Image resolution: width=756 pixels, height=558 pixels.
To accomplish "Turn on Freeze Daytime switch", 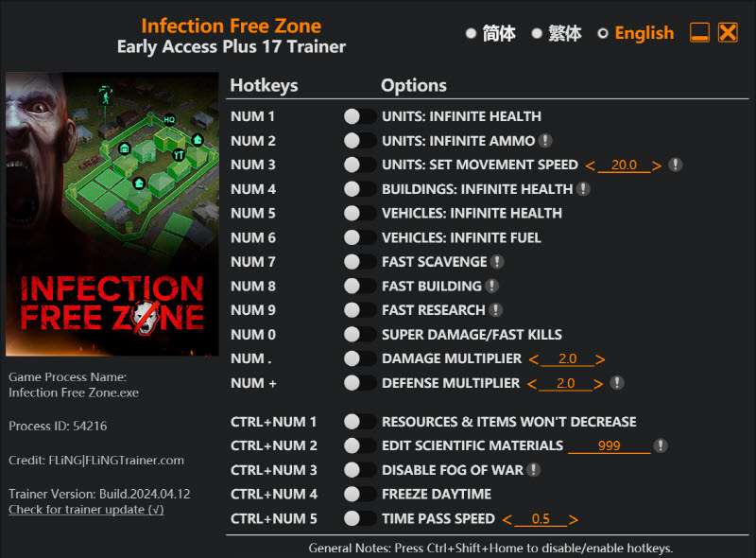I will pyautogui.click(x=359, y=494).
